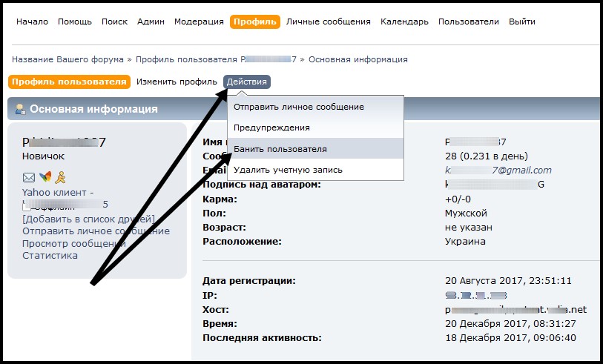
Task: Click the Изменить профиль button
Action: click(x=177, y=82)
